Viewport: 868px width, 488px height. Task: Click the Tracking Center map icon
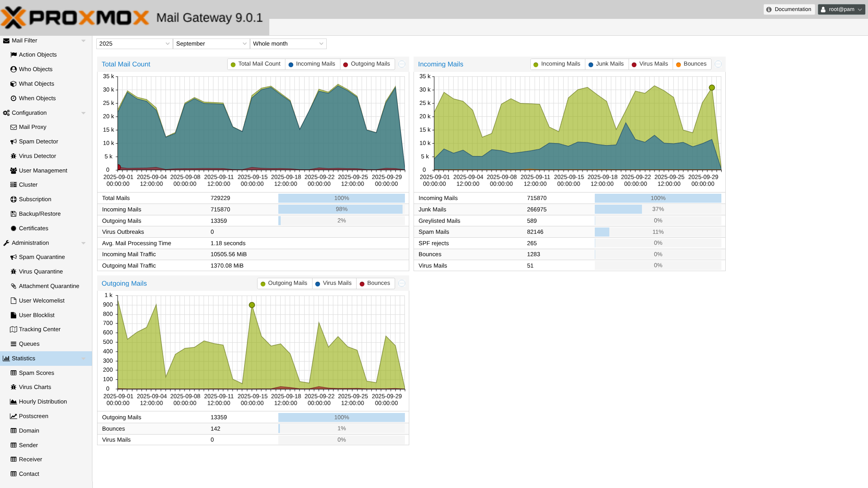click(13, 329)
